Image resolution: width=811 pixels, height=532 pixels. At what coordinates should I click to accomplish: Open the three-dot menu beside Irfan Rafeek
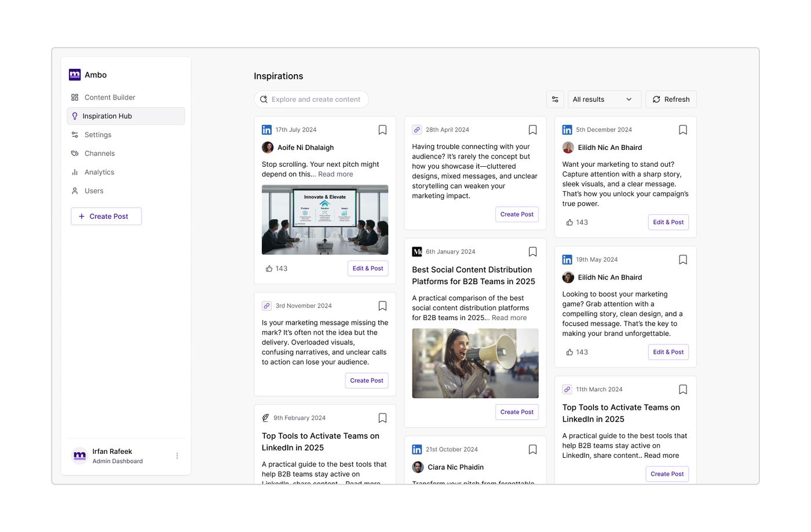[177, 456]
